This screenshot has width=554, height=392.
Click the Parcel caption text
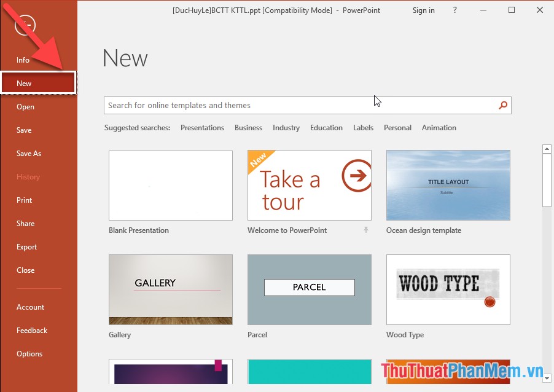[x=257, y=334]
